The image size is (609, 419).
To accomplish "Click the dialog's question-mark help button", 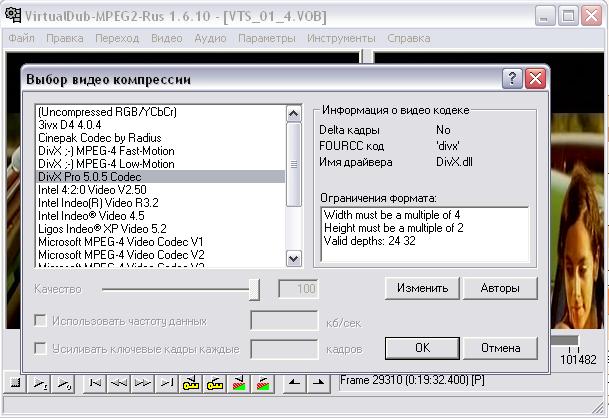I will (512, 79).
